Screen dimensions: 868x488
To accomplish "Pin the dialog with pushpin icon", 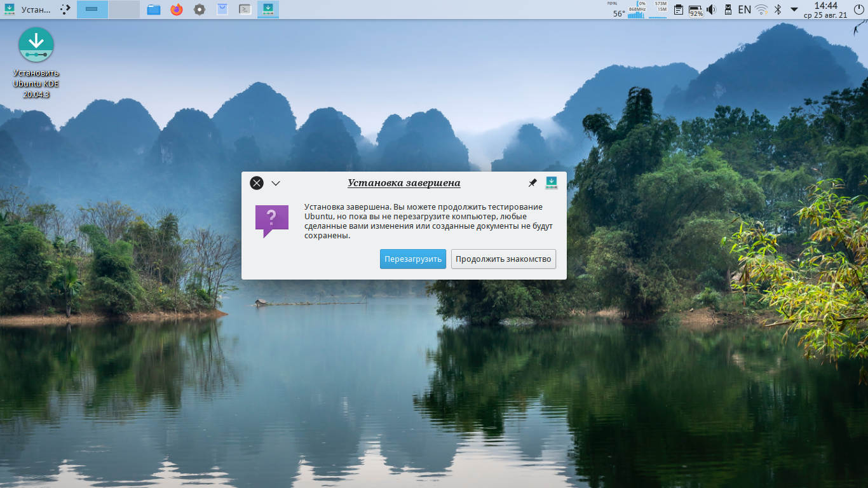I will coord(532,183).
